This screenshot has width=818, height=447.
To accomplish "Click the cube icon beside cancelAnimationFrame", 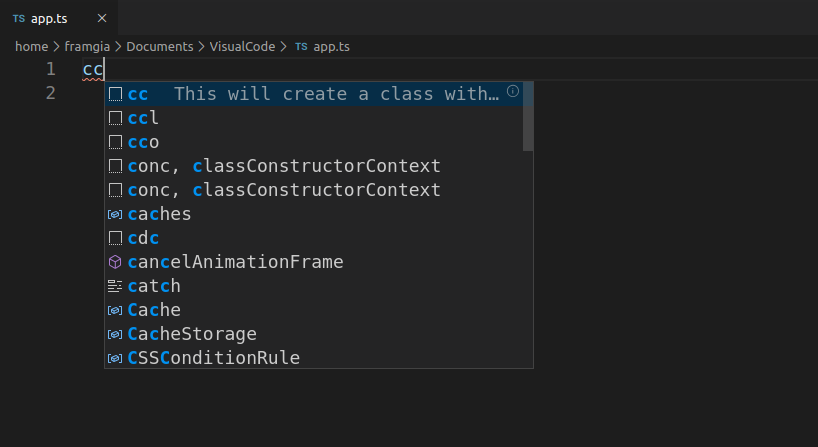I will [115, 262].
